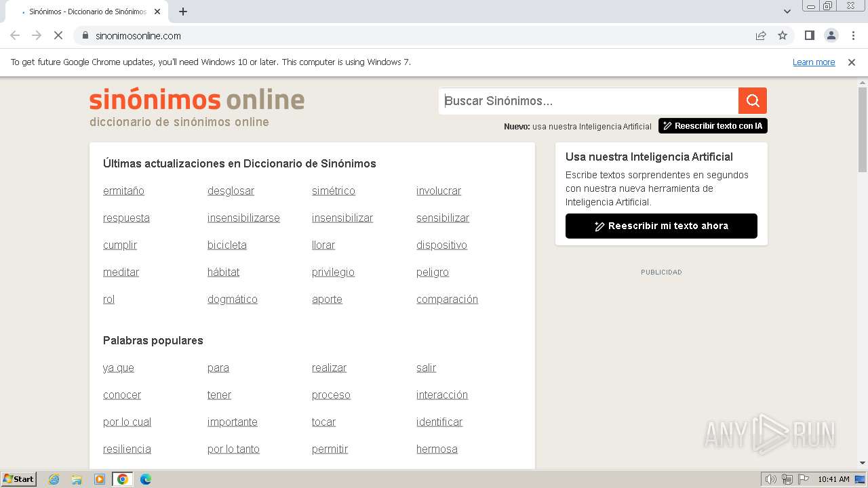Screen dimensions: 868x488
Task: Click the page vertical scrollbar thumb
Action: (x=863, y=129)
